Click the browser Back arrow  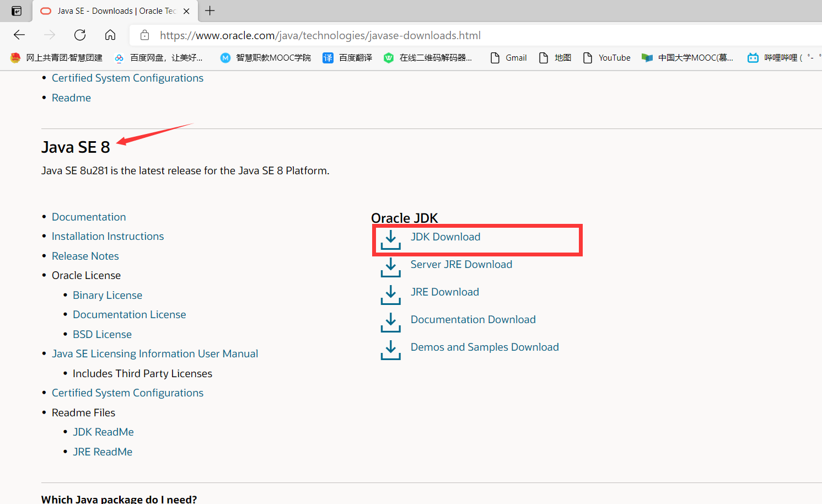(19, 35)
